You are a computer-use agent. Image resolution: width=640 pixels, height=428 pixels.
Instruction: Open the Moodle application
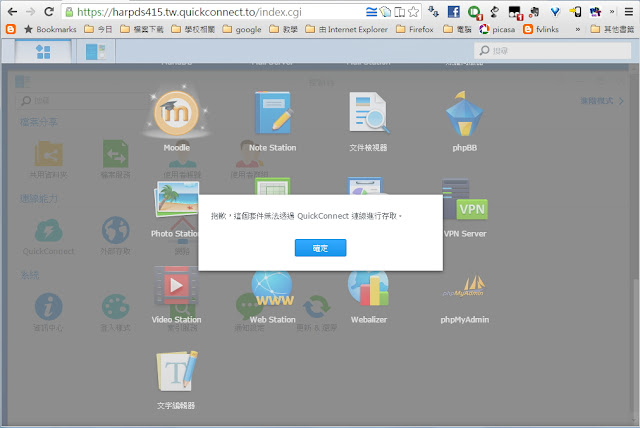(176, 120)
